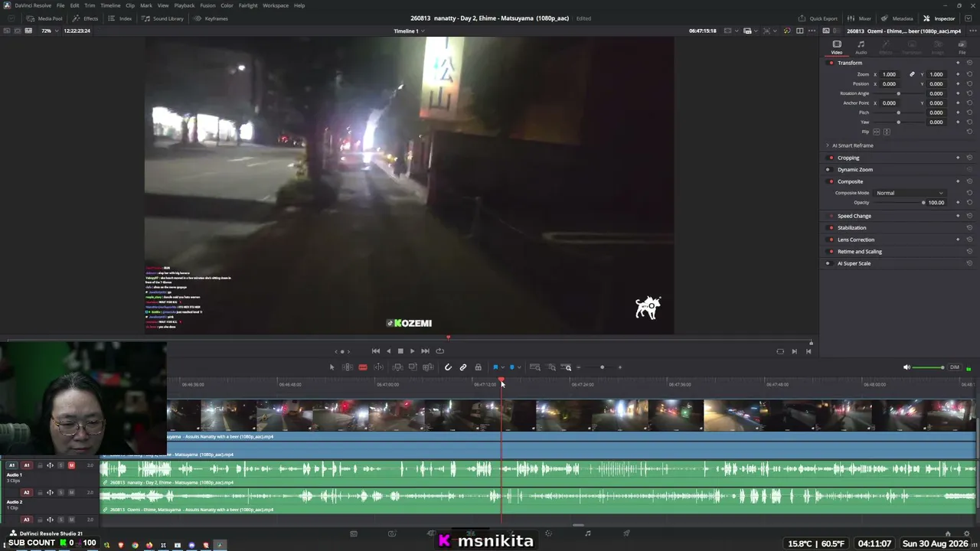Toggle the timeline Position Lock icon

[x=479, y=367]
